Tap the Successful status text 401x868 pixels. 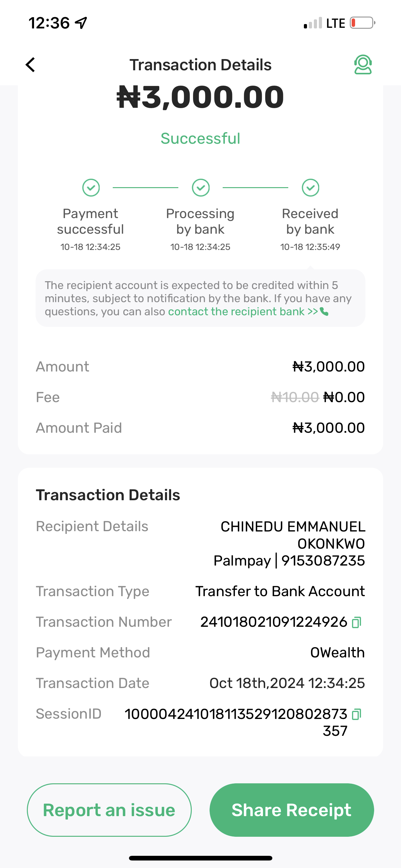200,138
